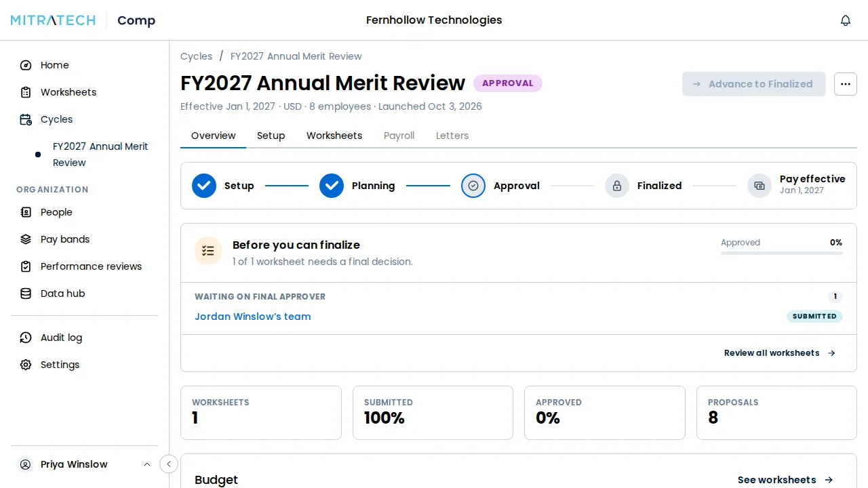Click the Approved progress bar
The image size is (868, 488).
point(782,253)
